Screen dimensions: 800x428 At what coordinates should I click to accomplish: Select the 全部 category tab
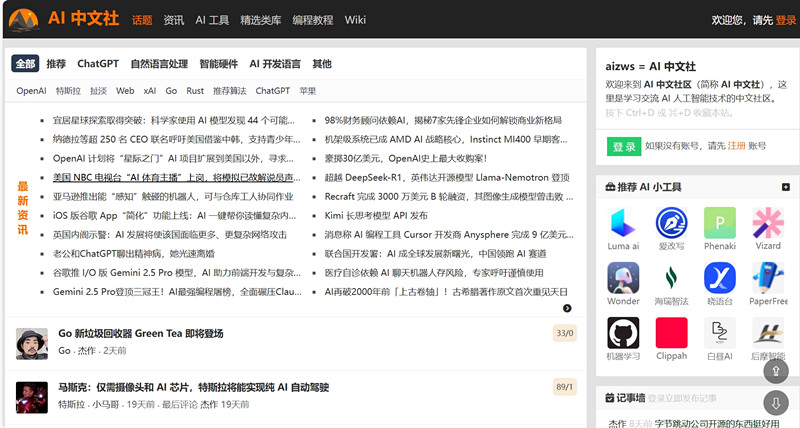click(25, 64)
